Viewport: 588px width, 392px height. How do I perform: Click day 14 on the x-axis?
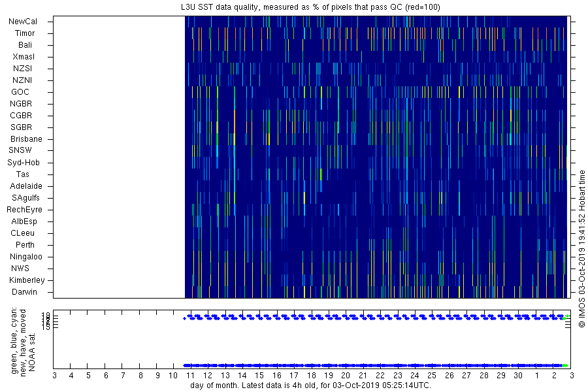click(242, 376)
